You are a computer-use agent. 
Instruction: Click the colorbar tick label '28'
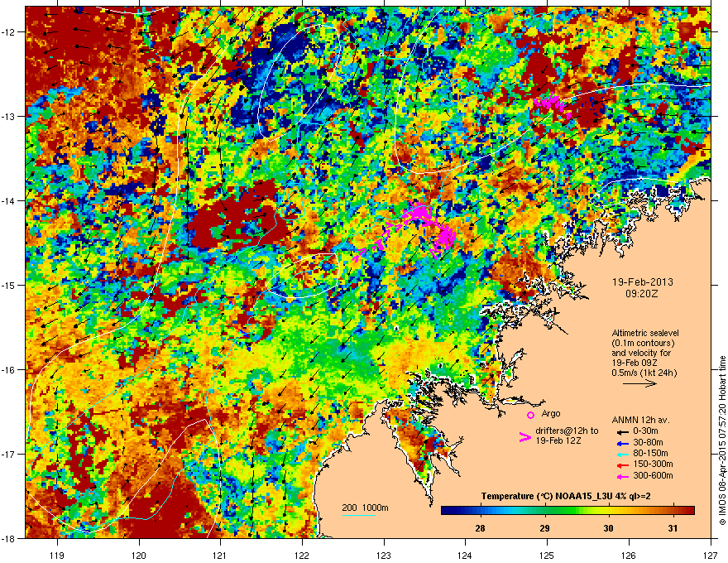480,527
